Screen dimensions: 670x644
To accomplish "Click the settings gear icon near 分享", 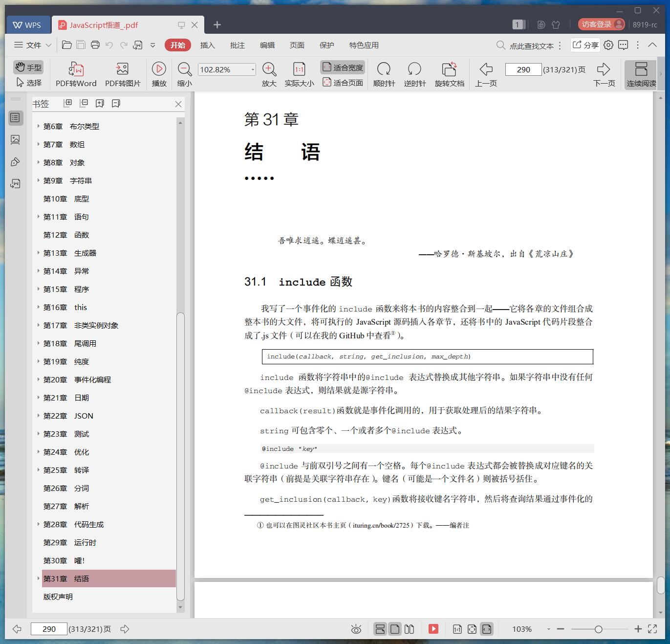I will pyautogui.click(x=608, y=45).
